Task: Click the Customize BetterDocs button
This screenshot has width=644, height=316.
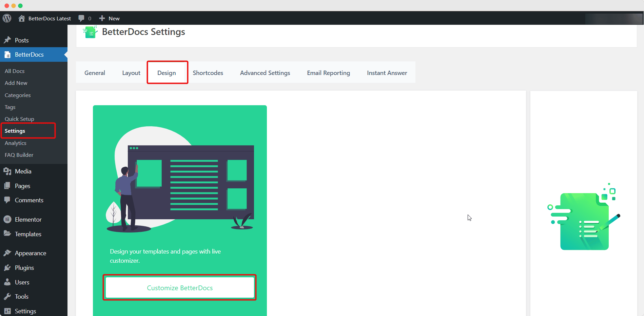Action: (x=179, y=287)
